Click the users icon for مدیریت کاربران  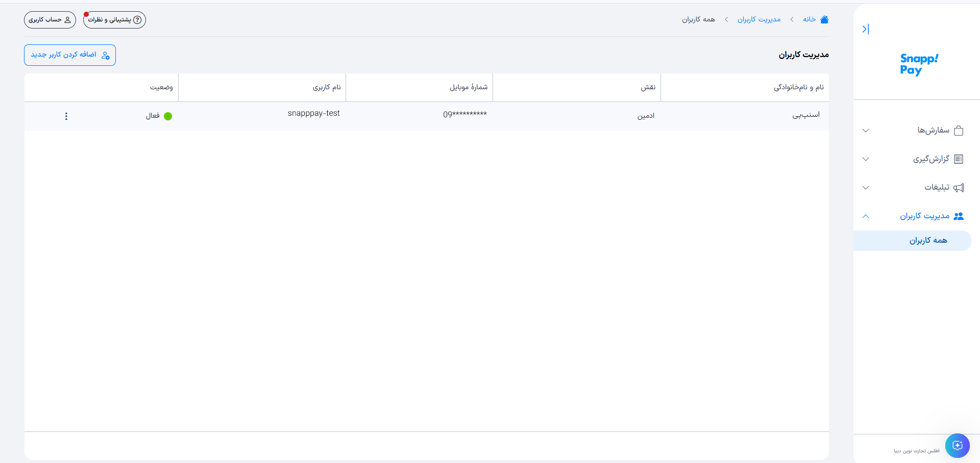959,216
